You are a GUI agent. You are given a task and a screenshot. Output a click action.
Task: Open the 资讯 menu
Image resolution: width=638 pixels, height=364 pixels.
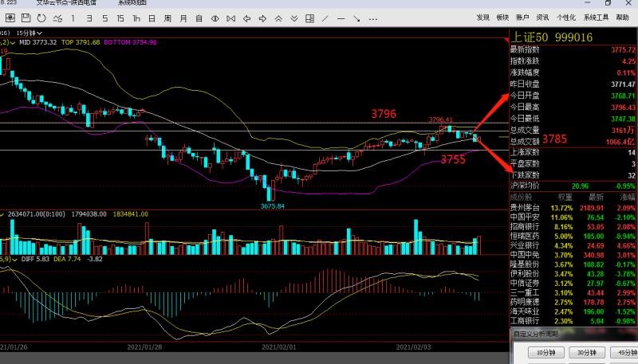coord(542,18)
